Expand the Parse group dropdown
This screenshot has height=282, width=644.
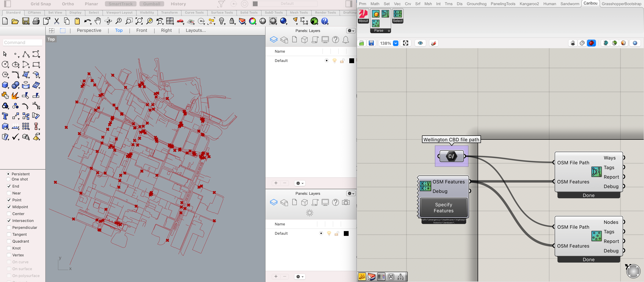pyautogui.click(x=389, y=31)
